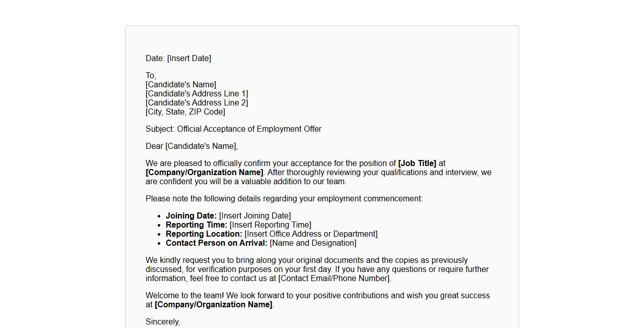Image resolution: width=644 pixels, height=328 pixels.
Task: Click the Reporting Location bullet label
Action: click(204, 234)
